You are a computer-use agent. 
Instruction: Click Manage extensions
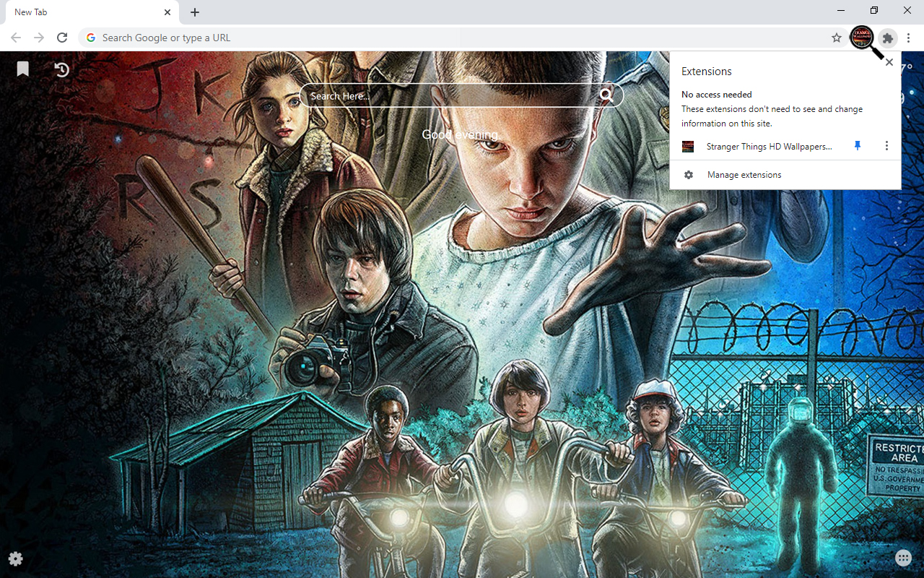point(785,175)
